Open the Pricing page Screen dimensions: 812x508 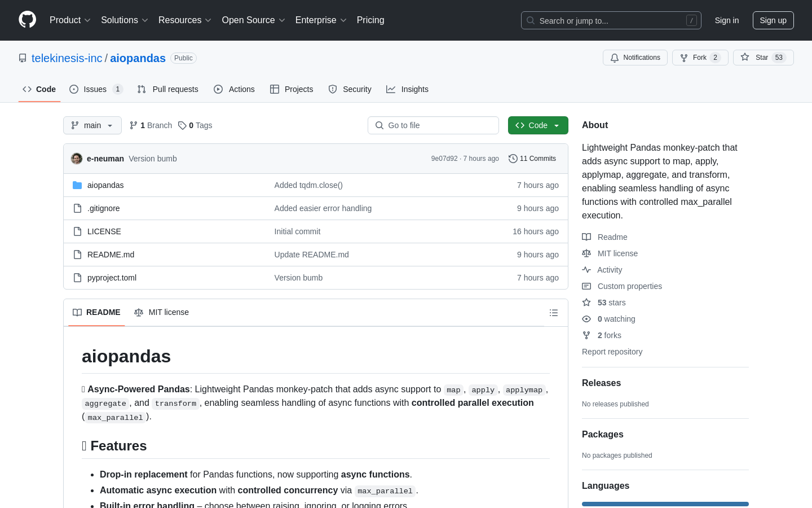point(370,20)
